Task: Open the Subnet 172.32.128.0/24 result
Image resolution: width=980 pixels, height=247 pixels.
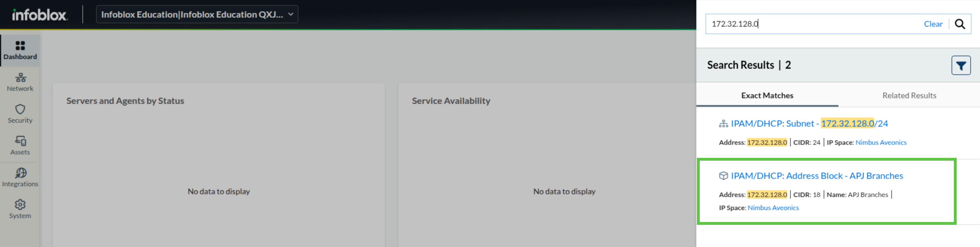Action: (809, 123)
